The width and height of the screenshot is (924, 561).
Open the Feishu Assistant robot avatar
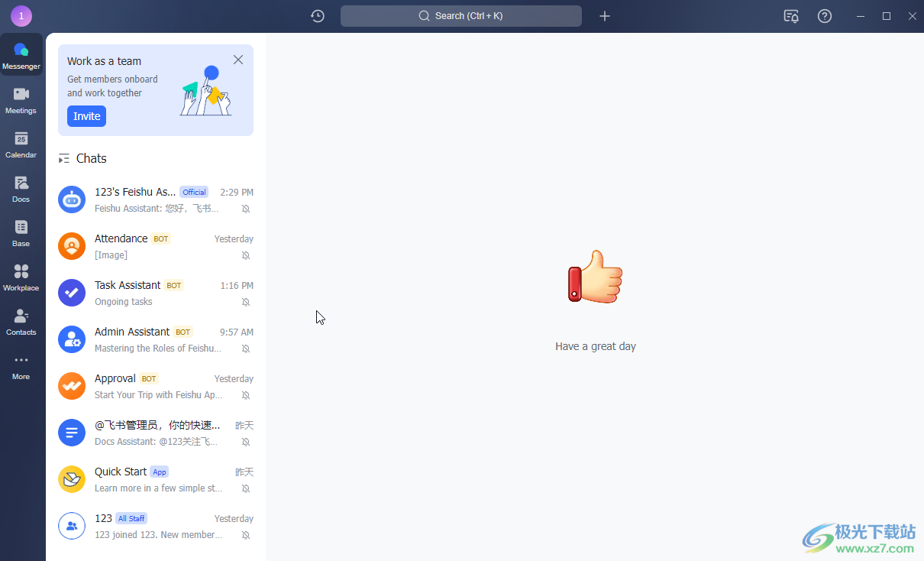click(72, 199)
